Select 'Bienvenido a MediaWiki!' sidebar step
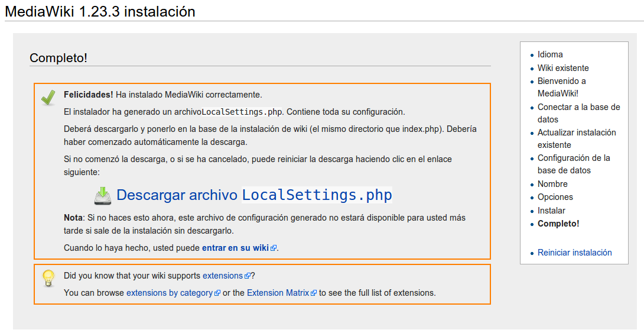 (561, 87)
